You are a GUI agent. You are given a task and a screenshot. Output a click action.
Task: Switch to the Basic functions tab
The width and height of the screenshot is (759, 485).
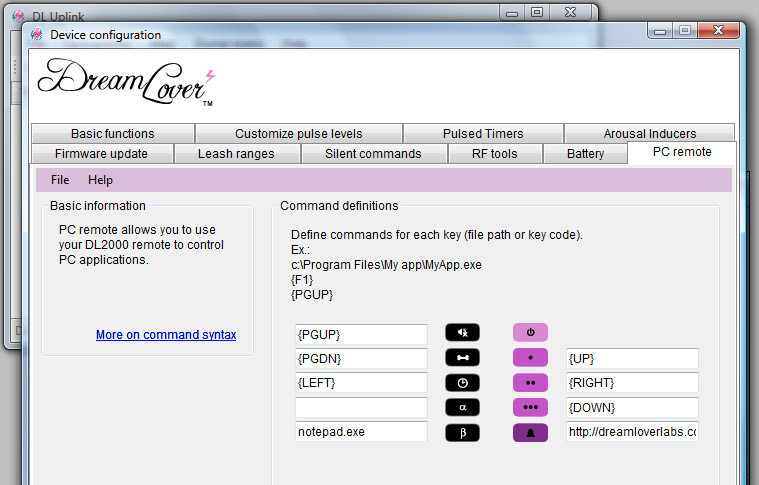pos(112,133)
